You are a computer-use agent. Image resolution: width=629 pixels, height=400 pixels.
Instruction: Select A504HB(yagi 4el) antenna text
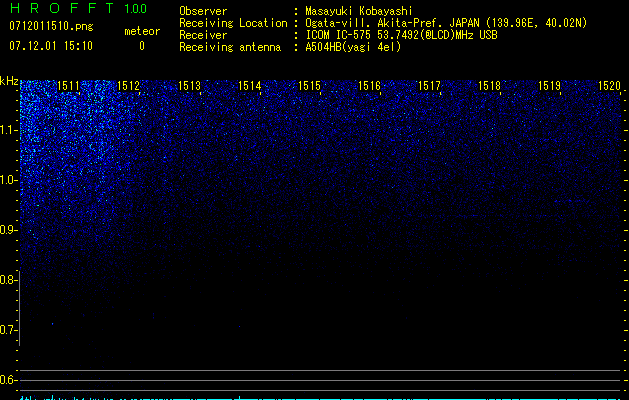pyautogui.click(x=353, y=47)
